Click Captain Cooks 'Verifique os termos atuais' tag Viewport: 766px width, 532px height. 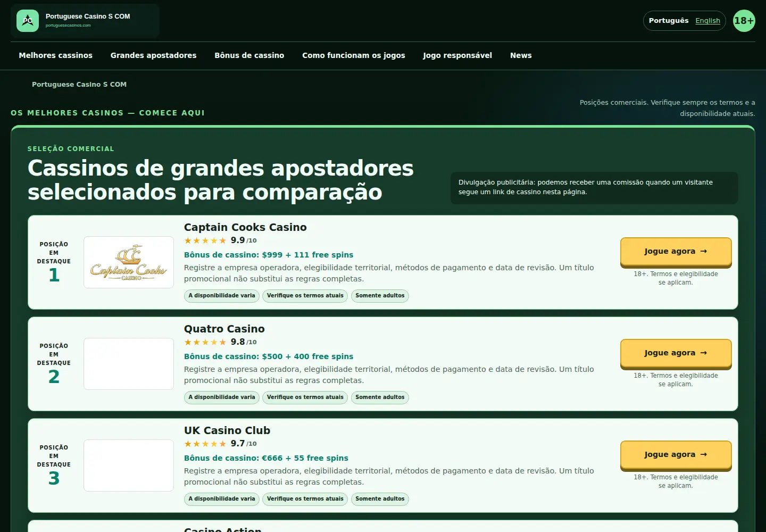coord(305,296)
